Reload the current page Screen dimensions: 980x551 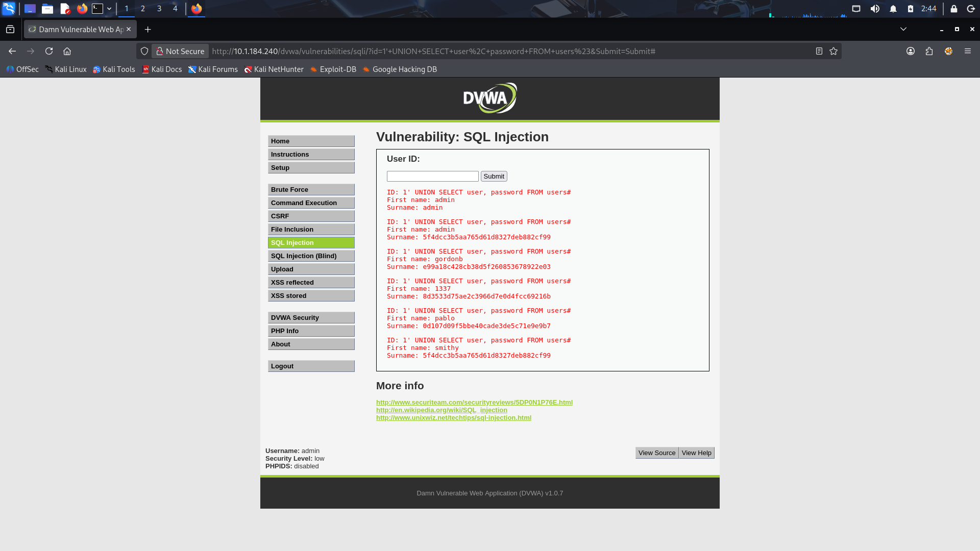pos(49,51)
